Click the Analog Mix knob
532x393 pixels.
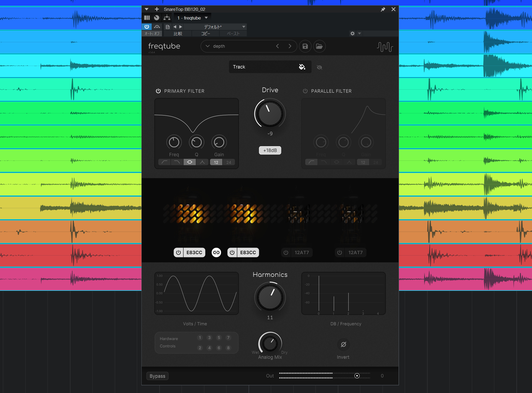tap(270, 343)
